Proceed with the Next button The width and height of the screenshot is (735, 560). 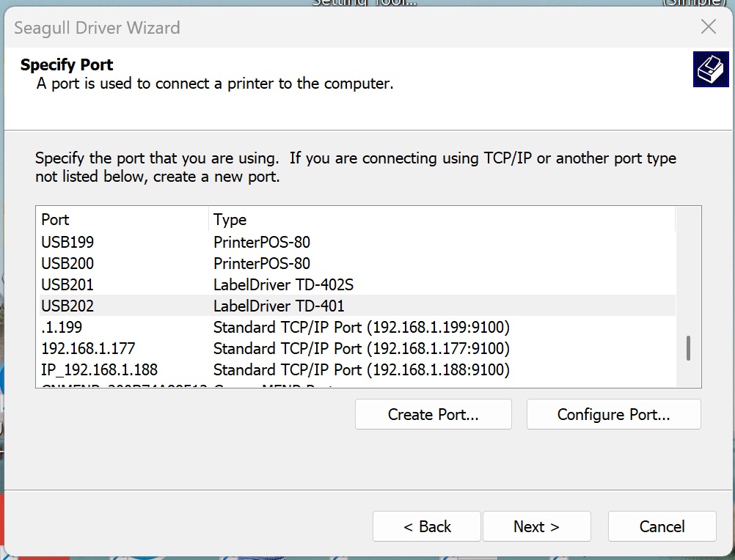point(537,526)
